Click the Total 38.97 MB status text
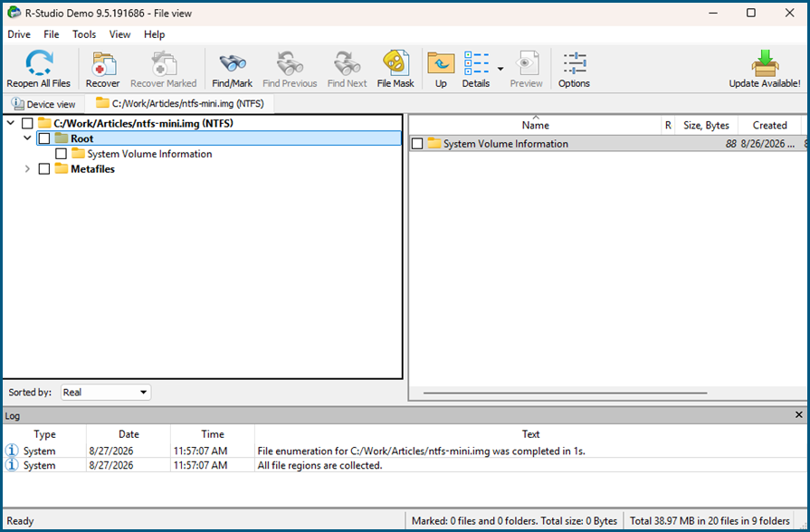 [710, 520]
